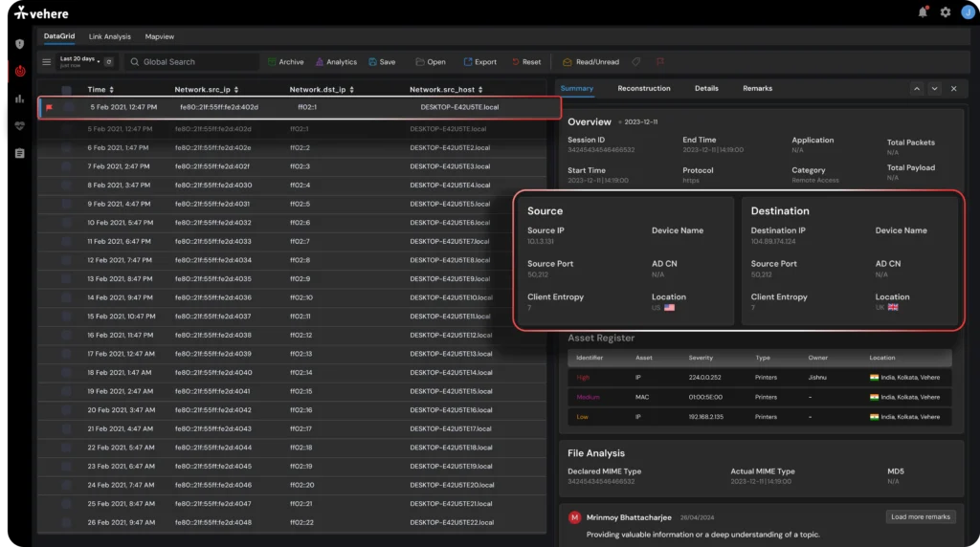This screenshot has height=547, width=980.
Task: Select the Summary tab
Action: tap(577, 89)
